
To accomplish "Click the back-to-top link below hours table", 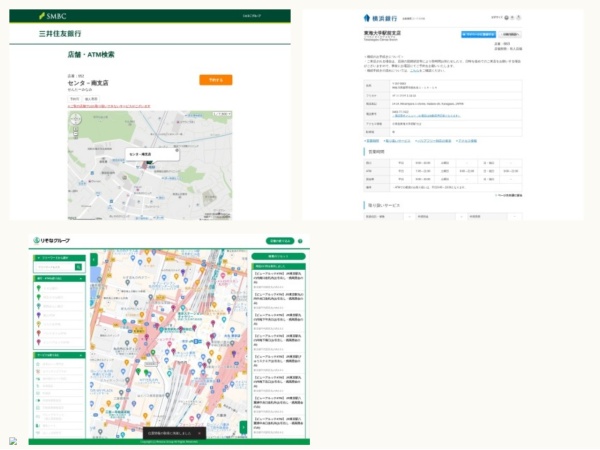I will (x=508, y=195).
